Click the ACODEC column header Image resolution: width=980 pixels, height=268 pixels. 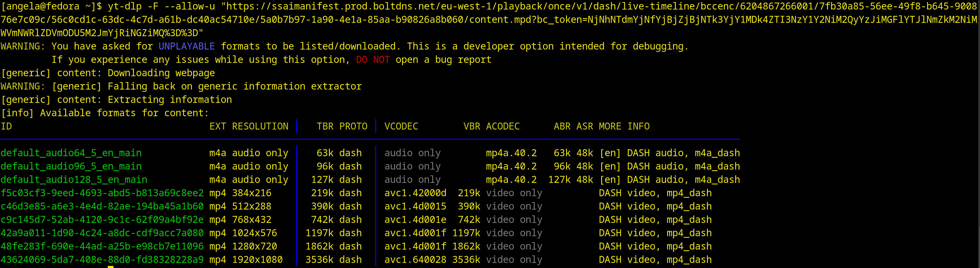502,126
